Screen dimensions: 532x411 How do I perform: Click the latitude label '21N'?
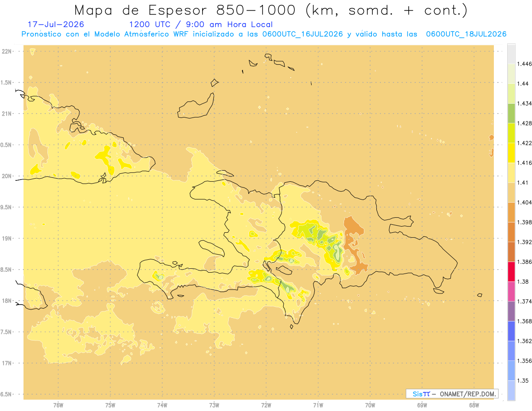coord(6,114)
